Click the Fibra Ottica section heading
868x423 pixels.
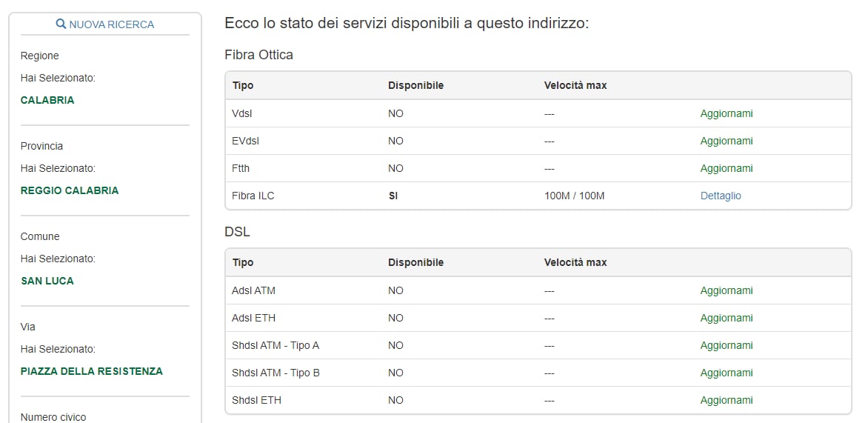258,55
